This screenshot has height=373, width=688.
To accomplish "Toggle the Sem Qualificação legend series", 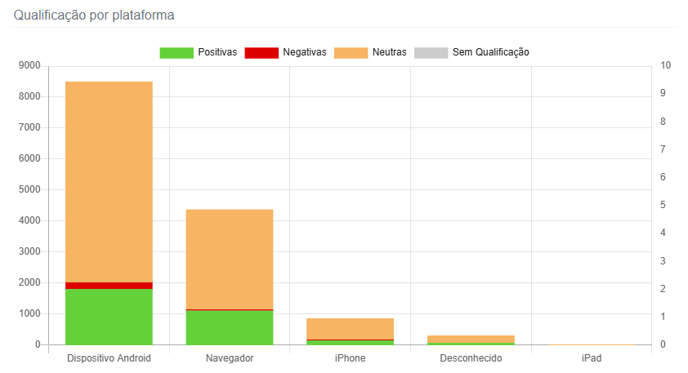I will pos(472,53).
